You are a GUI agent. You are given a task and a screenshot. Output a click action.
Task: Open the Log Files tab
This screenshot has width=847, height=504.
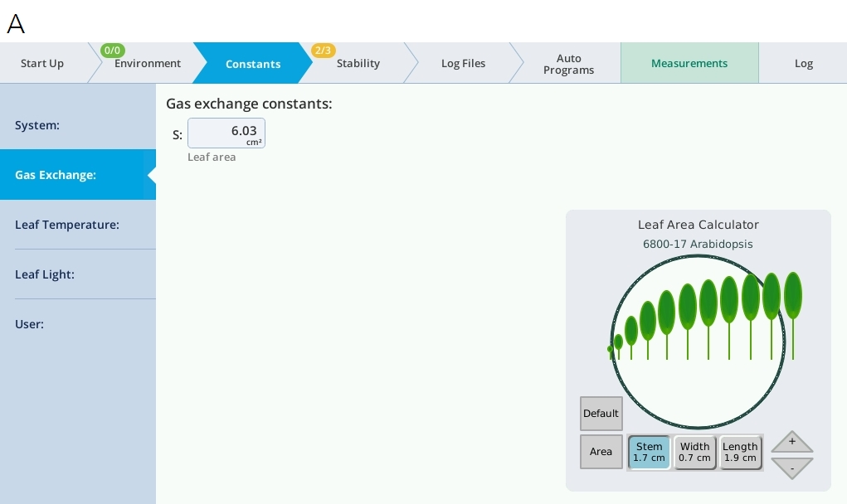coord(464,63)
